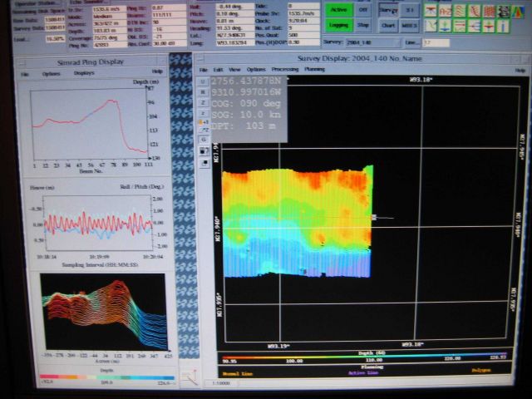Click the rainbow colored triangle icon
This screenshot has height=399, width=532.
(518, 12)
